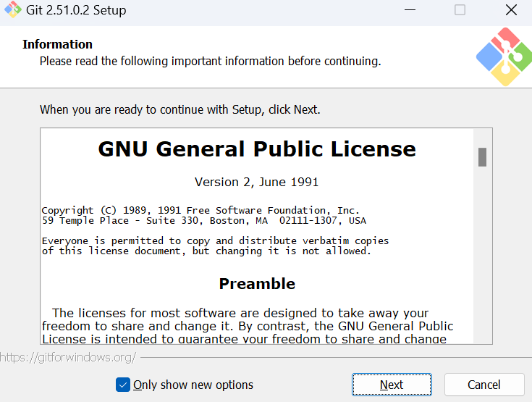Uncheck Only show new options checkbox
The image size is (532, 402).
pos(123,385)
